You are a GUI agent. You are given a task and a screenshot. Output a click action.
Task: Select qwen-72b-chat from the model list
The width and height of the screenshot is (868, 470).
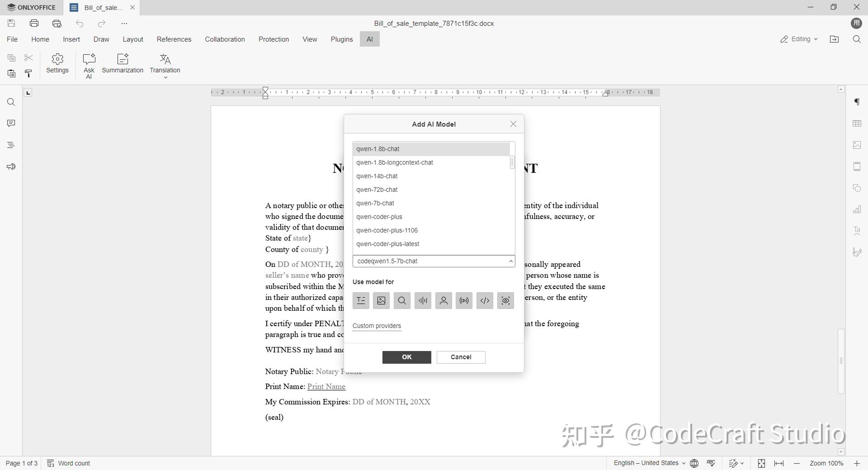[377, 190]
